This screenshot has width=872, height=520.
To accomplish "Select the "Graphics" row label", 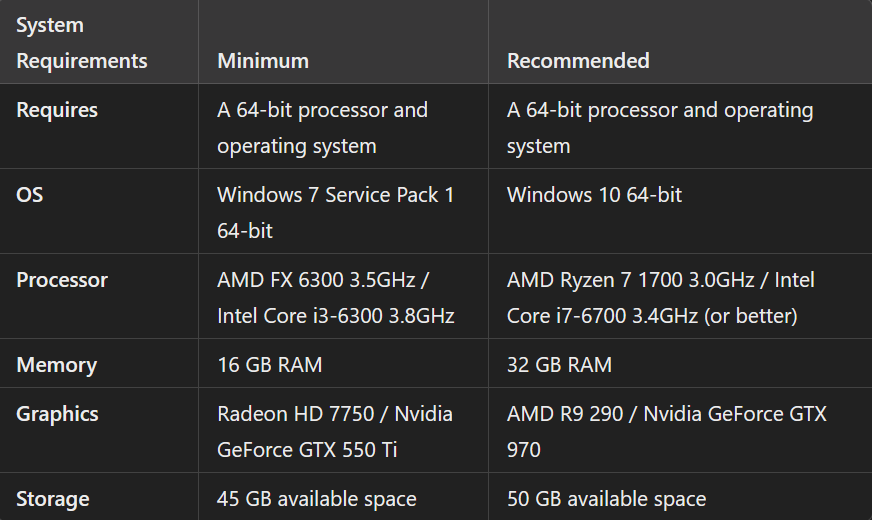I will point(57,414).
